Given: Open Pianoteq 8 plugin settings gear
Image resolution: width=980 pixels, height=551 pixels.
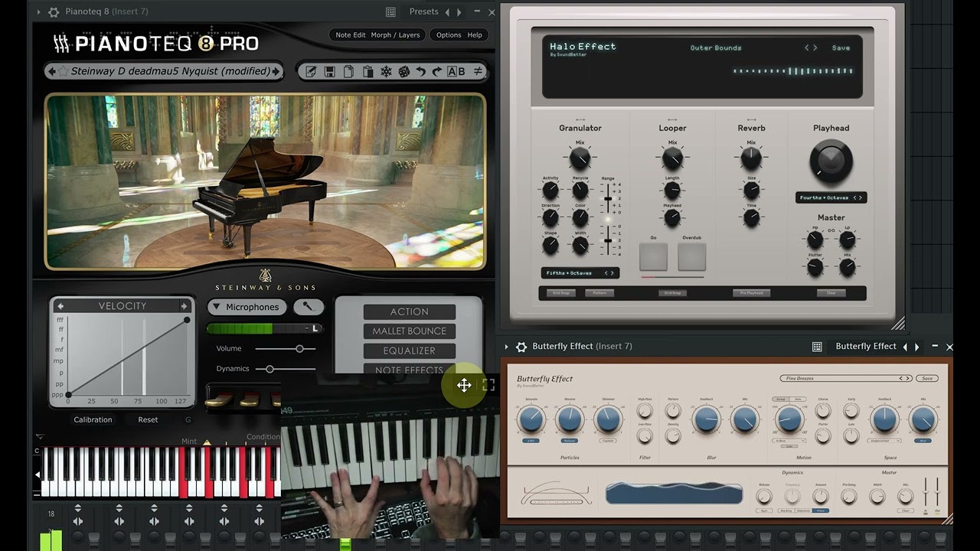Looking at the screenshot, I should pos(54,11).
